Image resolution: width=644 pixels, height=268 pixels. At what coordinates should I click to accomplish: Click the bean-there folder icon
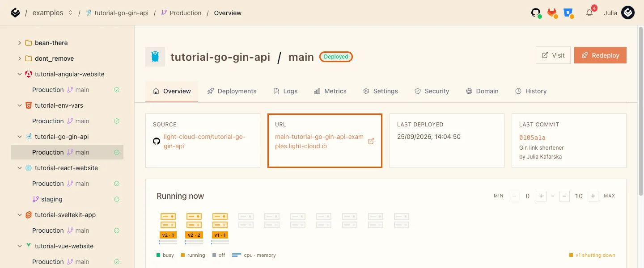pos(29,43)
